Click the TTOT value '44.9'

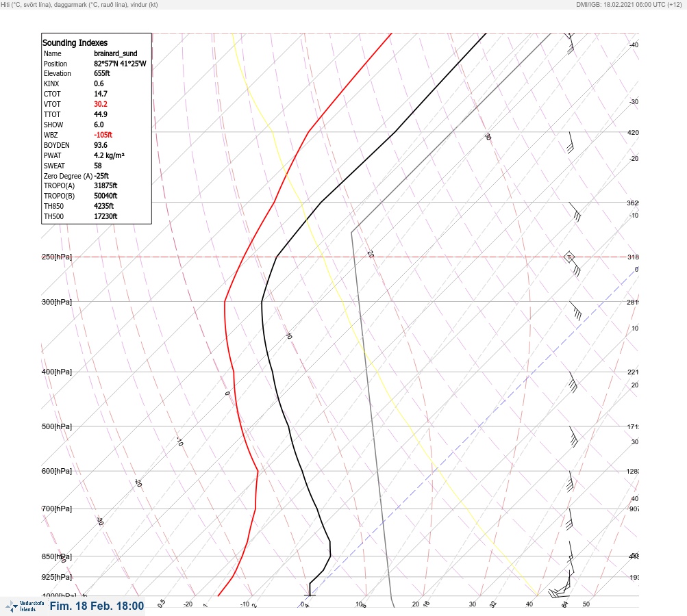tap(100, 114)
